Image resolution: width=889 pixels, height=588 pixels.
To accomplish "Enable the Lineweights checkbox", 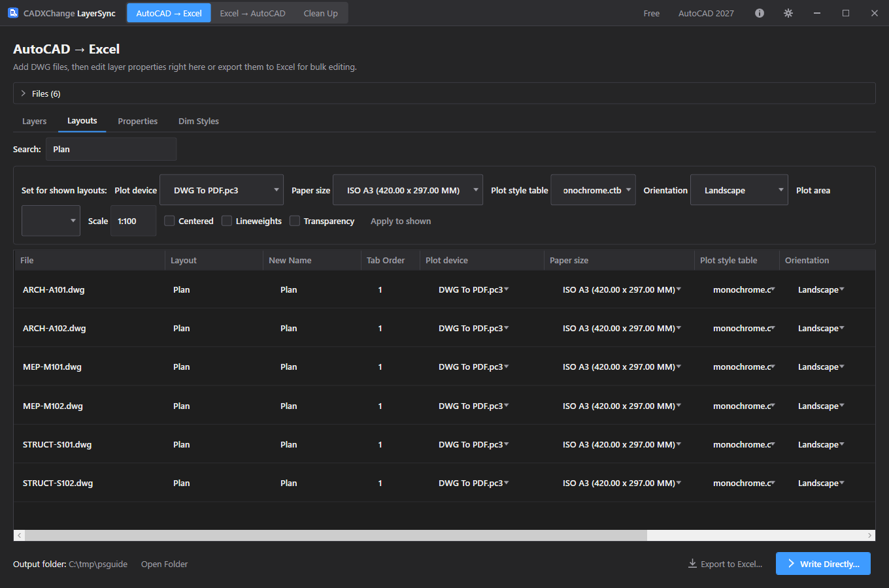I will (x=227, y=221).
